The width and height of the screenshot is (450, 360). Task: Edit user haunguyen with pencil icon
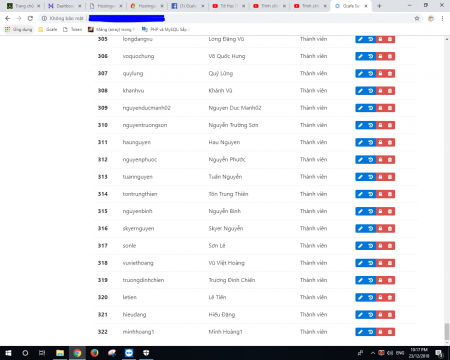point(360,142)
